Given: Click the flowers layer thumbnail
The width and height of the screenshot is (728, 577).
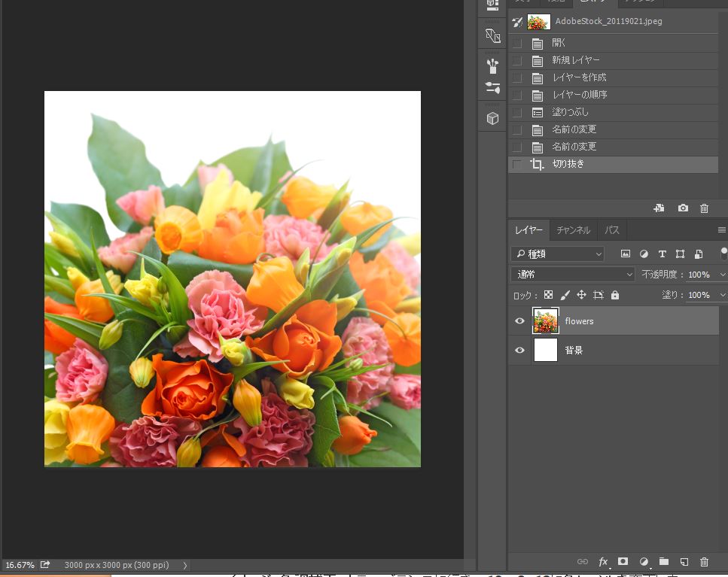Looking at the screenshot, I should [546, 320].
